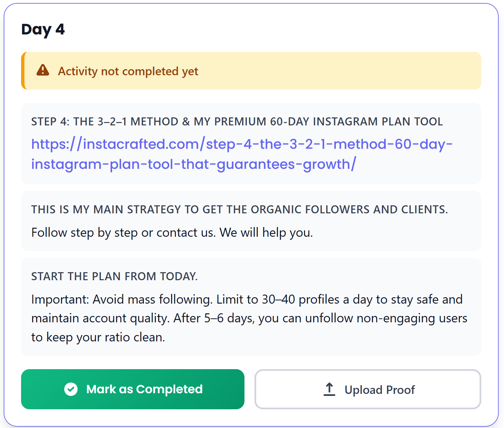
Task: Click the checkmark icon on the green button
Action: click(71, 389)
